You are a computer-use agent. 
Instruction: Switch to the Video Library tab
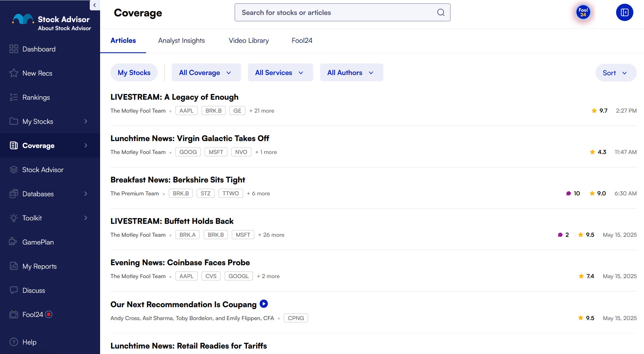coord(249,41)
